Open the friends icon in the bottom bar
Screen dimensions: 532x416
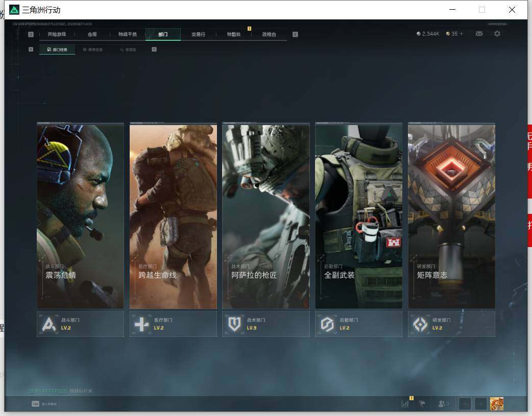(x=442, y=404)
